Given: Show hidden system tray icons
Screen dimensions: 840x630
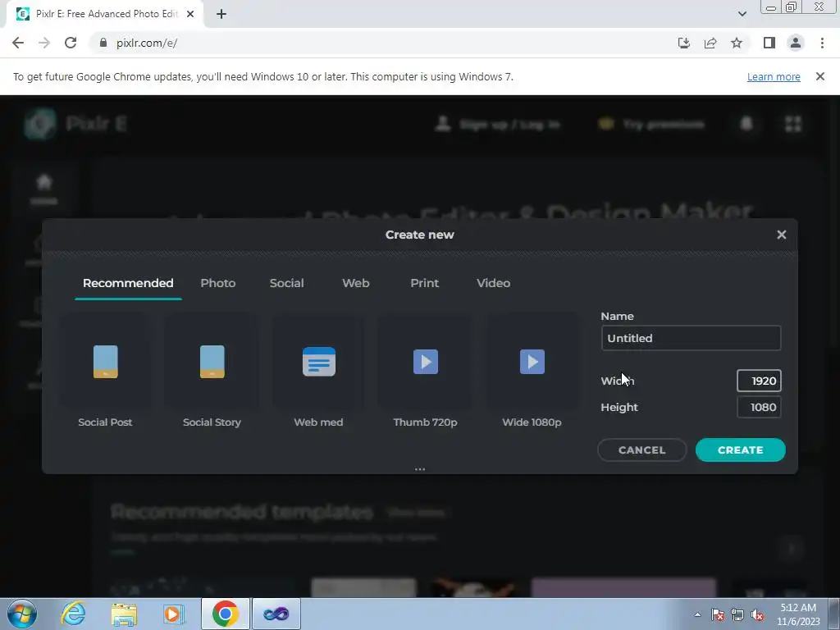Looking at the screenshot, I should [697, 614].
